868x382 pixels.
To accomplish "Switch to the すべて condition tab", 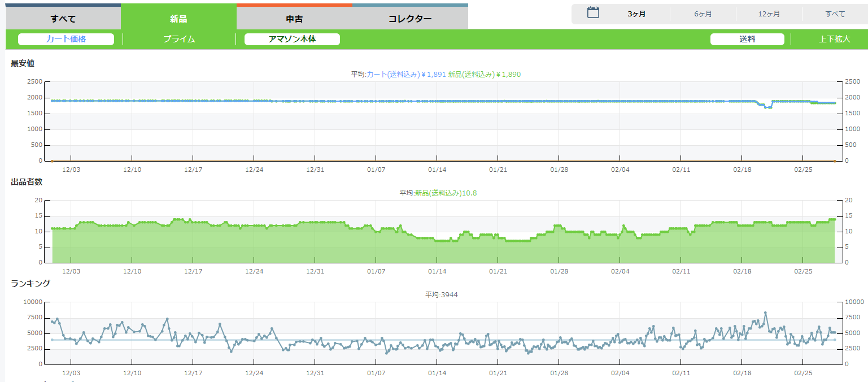I will coord(63,19).
